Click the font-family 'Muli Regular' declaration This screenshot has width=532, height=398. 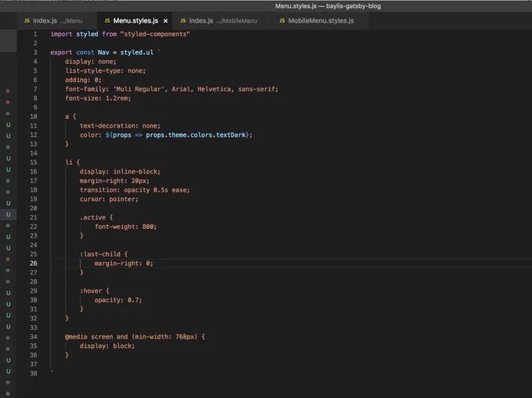click(171, 89)
